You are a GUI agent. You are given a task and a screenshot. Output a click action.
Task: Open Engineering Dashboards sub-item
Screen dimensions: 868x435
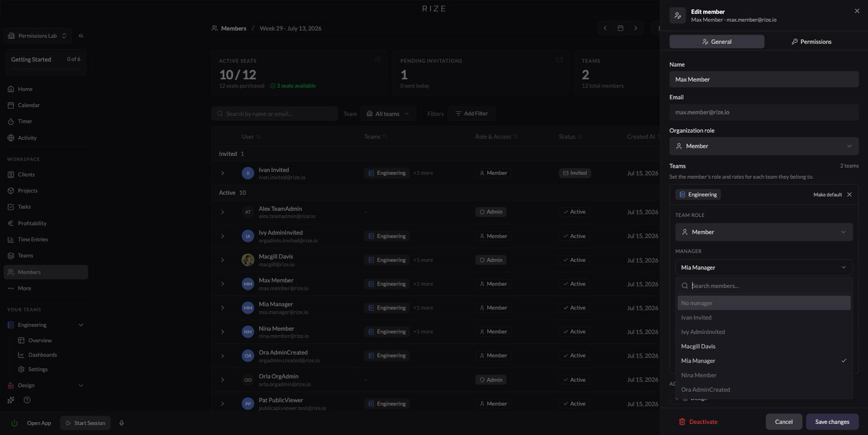pyautogui.click(x=51, y=355)
